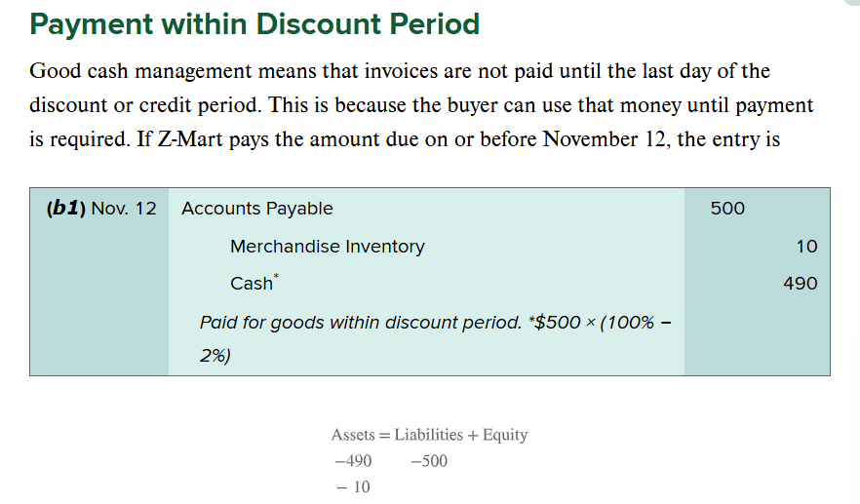Click Equity in the accounting equation
Screen dimensions: 860x504
[x=505, y=436]
